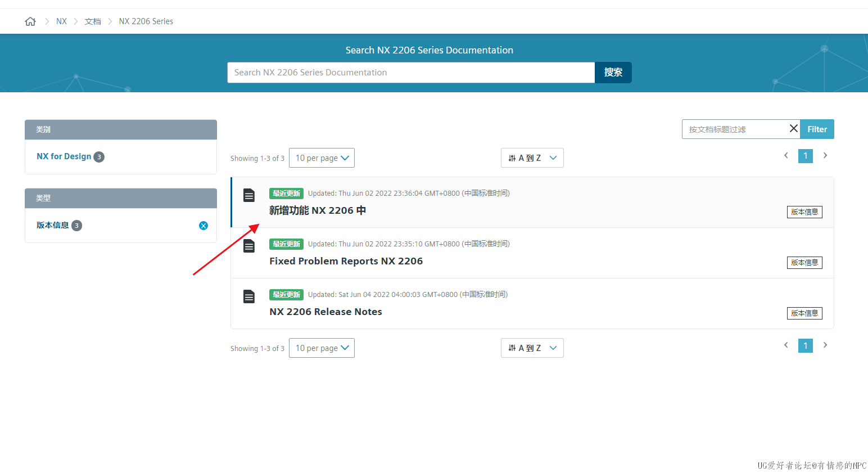Click 最近更新 badge on Fixed Problem Reports row
The height and width of the screenshot is (472, 868).
[286, 244]
